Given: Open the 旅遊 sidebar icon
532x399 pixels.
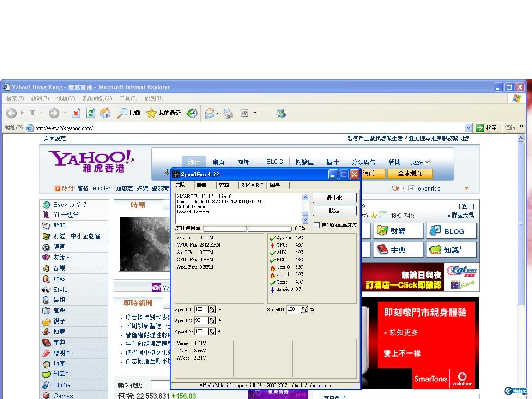Looking at the screenshot, I should pos(46,310).
